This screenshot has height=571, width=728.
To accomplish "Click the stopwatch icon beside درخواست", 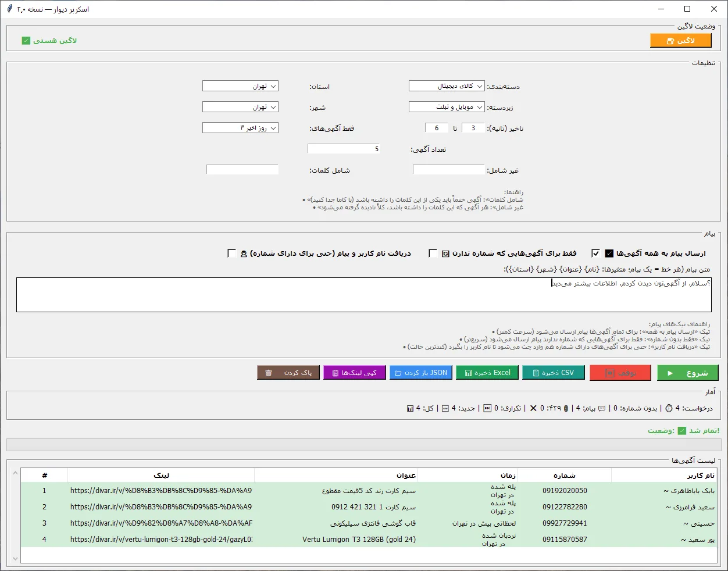I will pyautogui.click(x=669, y=408).
